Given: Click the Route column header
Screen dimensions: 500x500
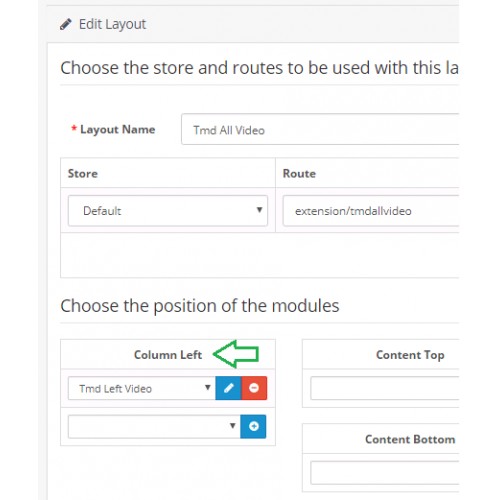Looking at the screenshot, I should pyautogui.click(x=299, y=173).
